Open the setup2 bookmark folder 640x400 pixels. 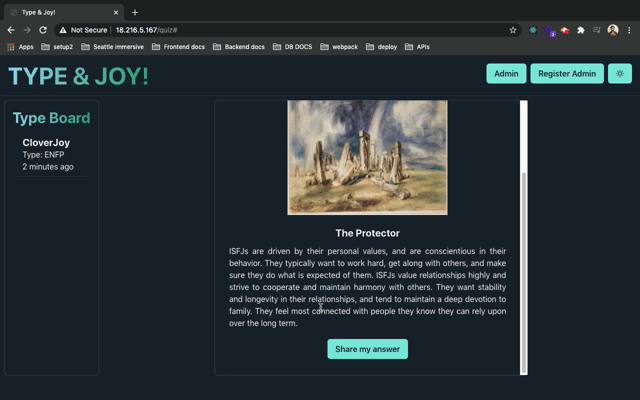point(57,47)
